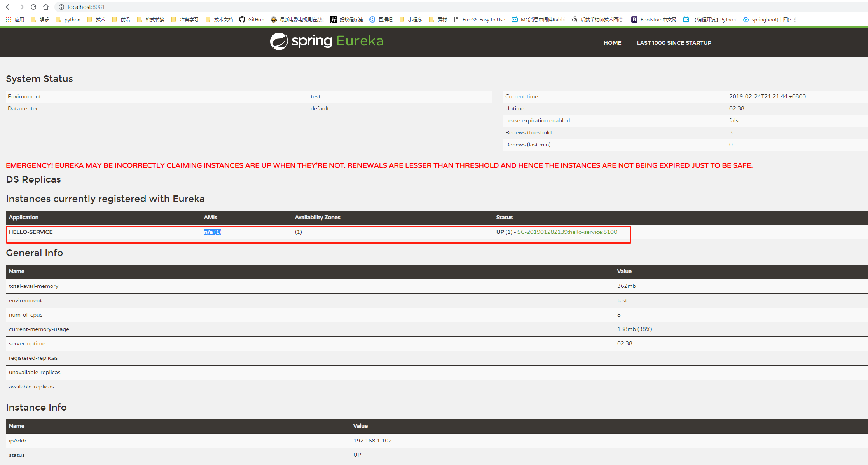Open the MQ消息中间件Rabb bookmark
868x465 pixels.
tap(538, 19)
